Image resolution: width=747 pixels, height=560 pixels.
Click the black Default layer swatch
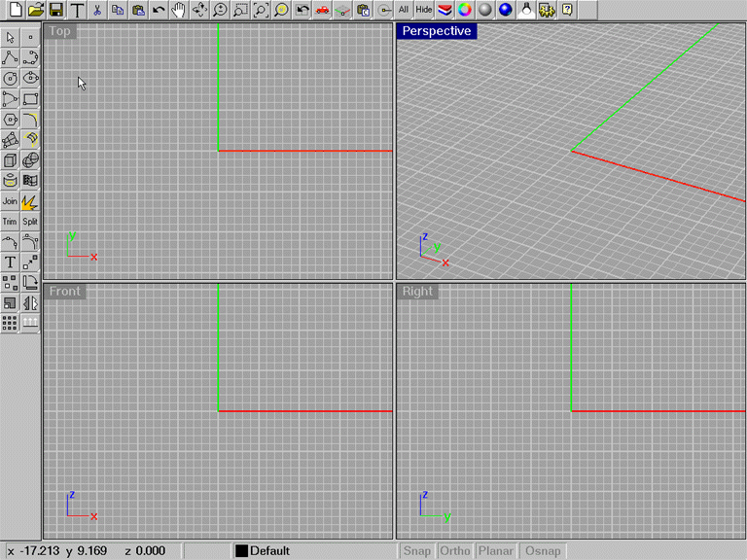pos(241,551)
